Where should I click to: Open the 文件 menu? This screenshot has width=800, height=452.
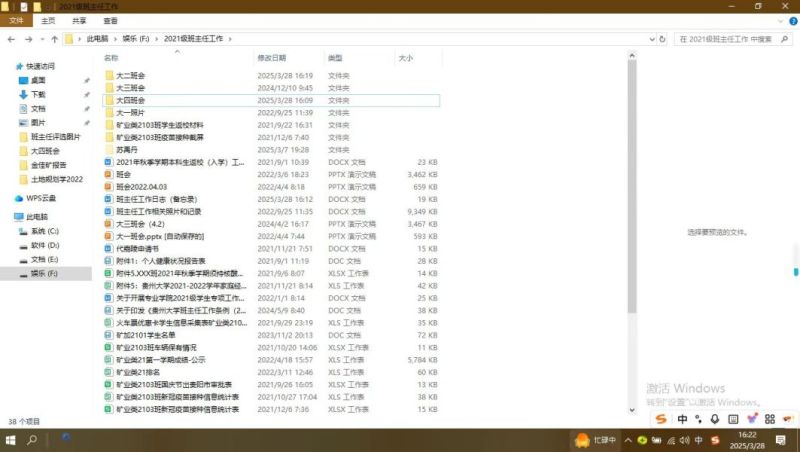pyautogui.click(x=16, y=20)
